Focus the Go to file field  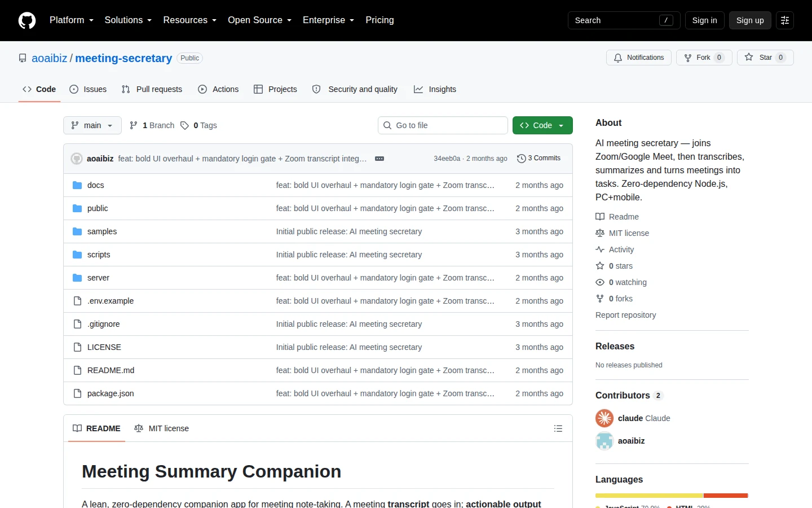point(443,125)
